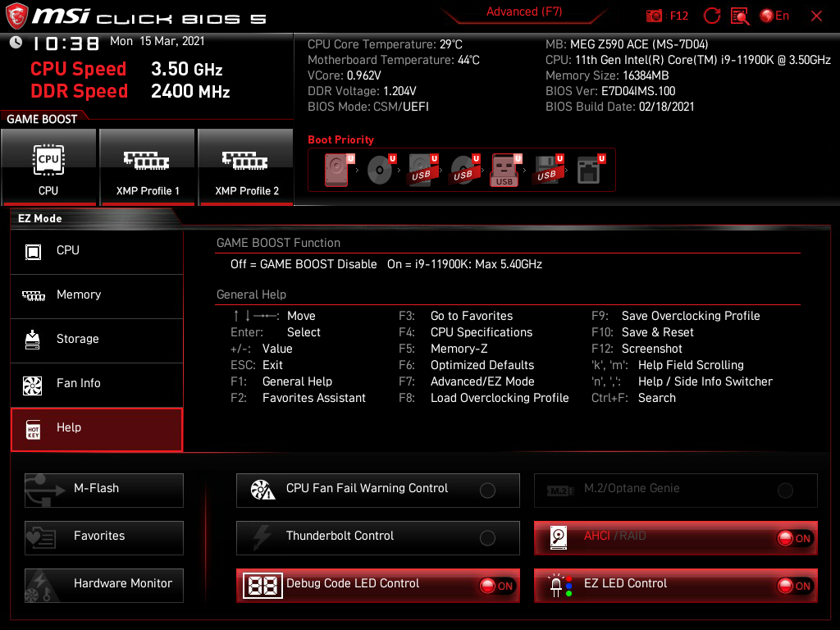Click the MSI dragon shield logo
The height and width of the screenshot is (630, 840).
[x=16, y=16]
